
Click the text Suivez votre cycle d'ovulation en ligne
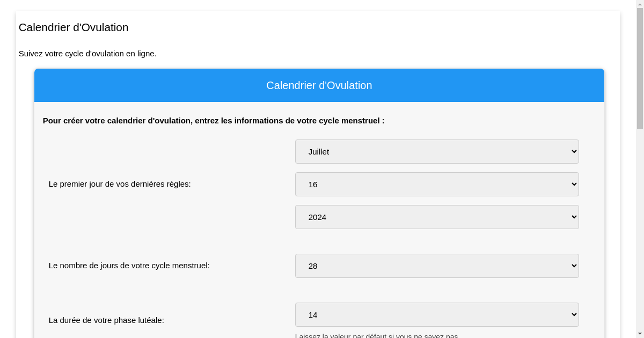[87, 54]
